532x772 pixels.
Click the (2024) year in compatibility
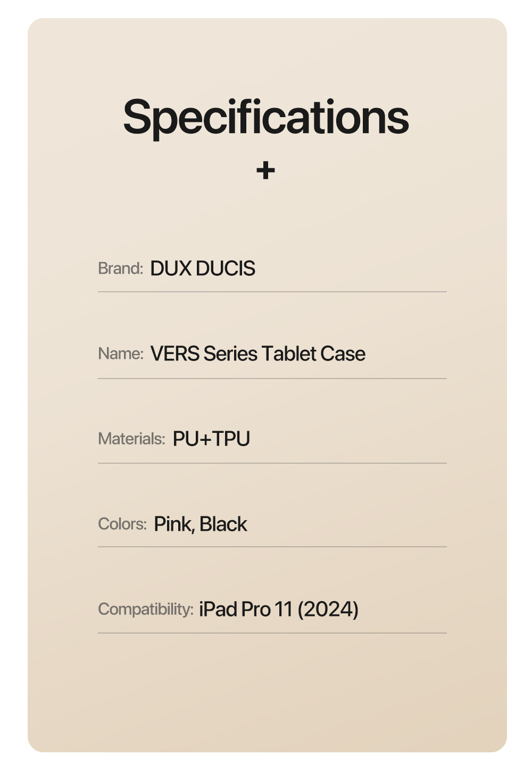328,609
